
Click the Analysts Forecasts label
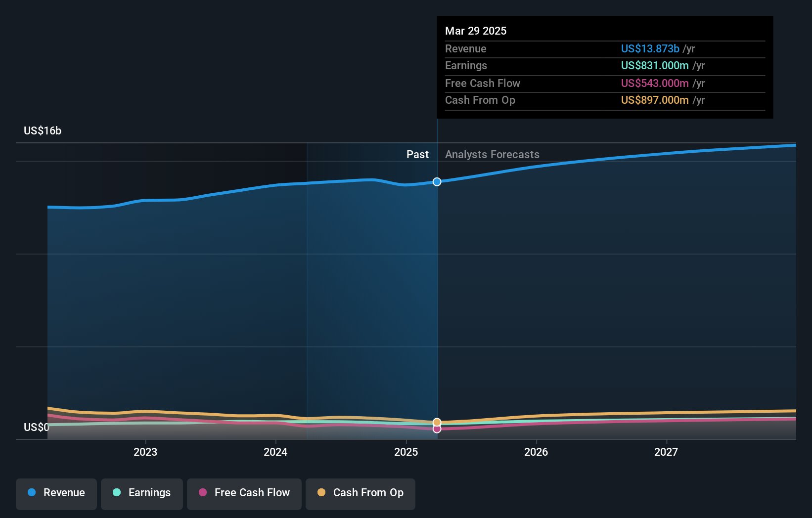click(x=492, y=154)
